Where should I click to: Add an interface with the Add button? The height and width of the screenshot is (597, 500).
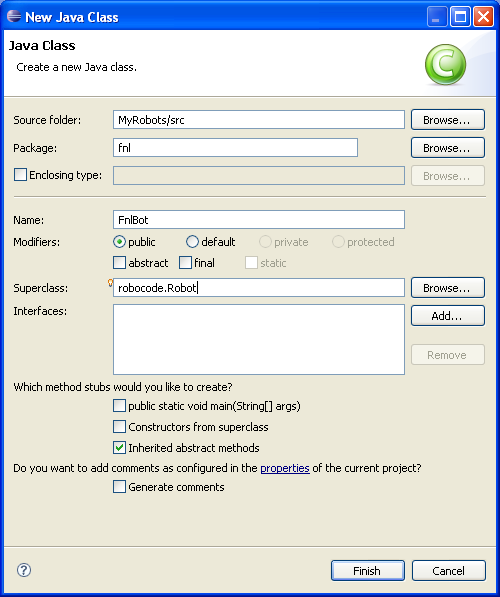pyautogui.click(x=447, y=316)
